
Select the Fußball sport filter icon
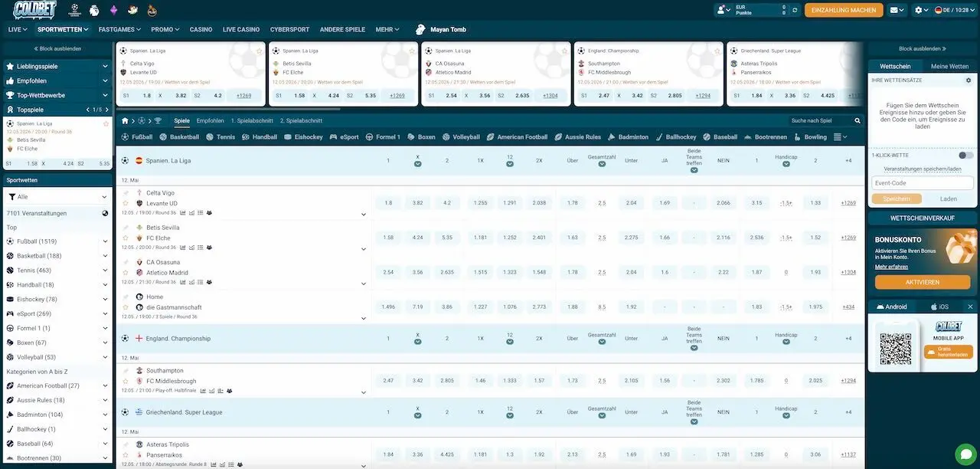[126, 137]
